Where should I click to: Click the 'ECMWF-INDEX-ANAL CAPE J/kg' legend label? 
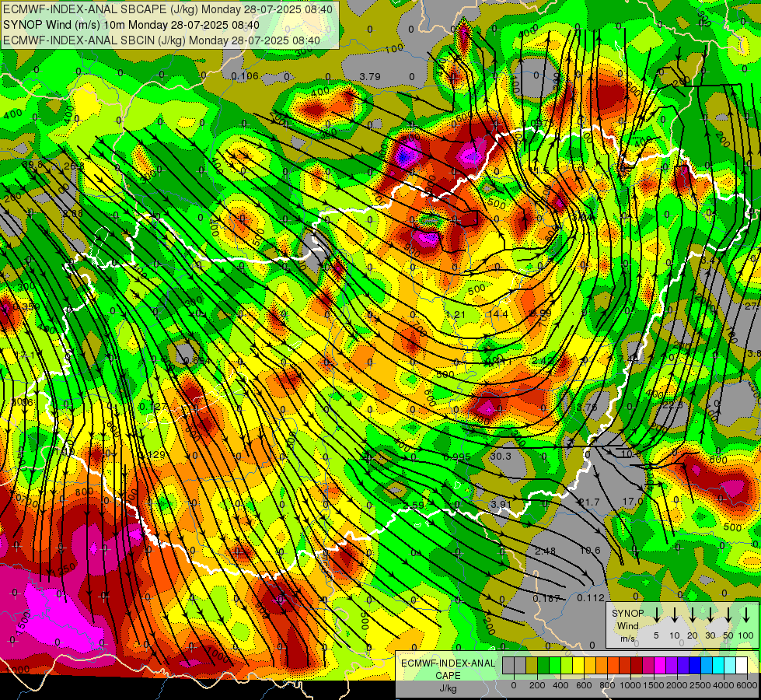coord(448,675)
